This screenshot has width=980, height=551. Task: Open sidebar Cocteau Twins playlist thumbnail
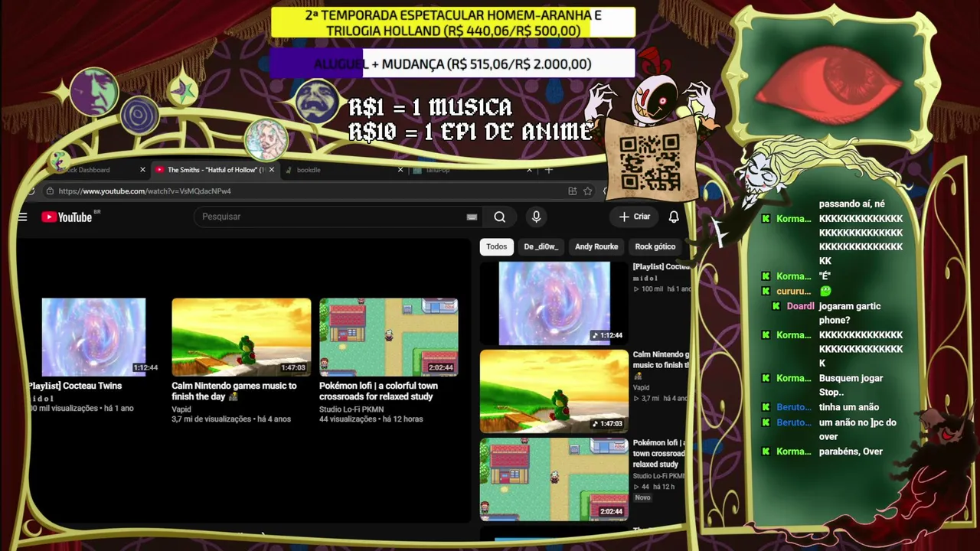(x=554, y=304)
